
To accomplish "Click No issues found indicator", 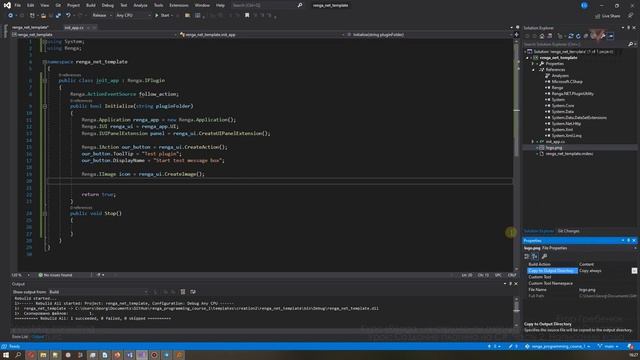I will pos(55,275).
